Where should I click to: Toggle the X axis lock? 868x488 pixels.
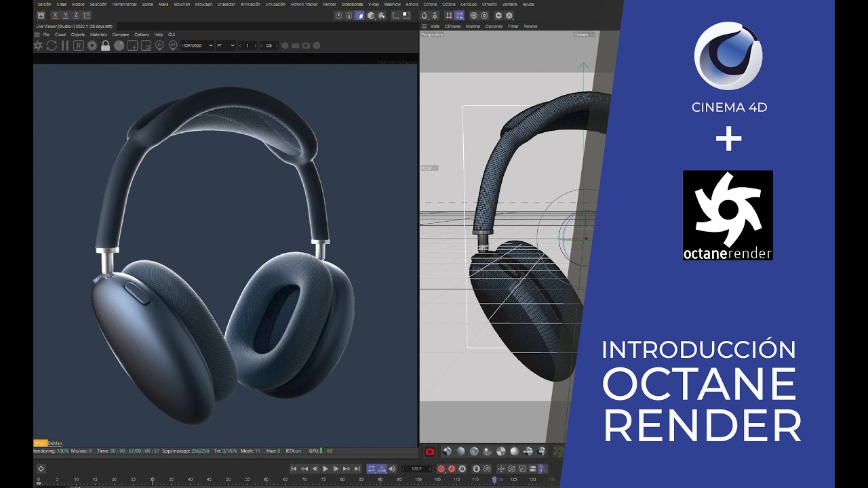click(55, 16)
